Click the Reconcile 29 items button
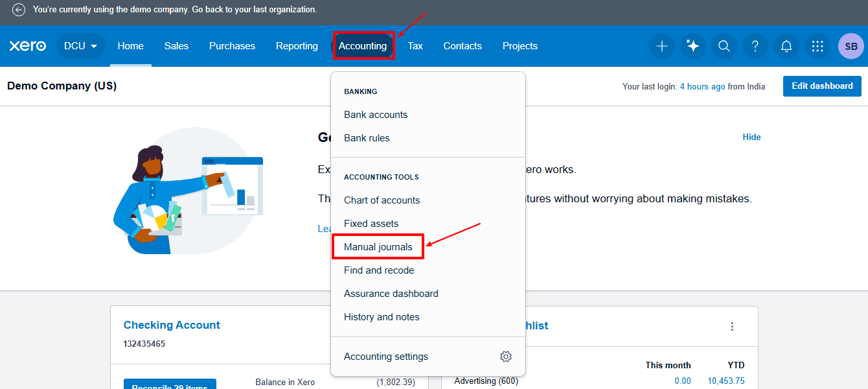 coord(170,384)
